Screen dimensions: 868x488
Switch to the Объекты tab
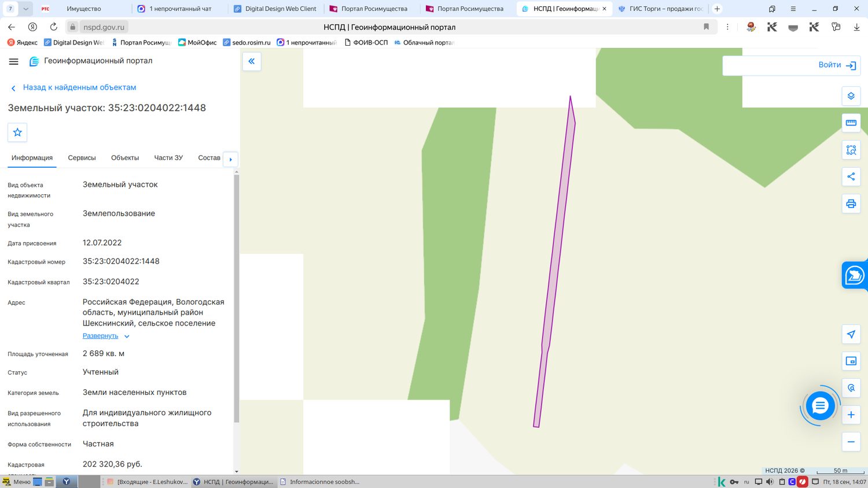click(125, 158)
